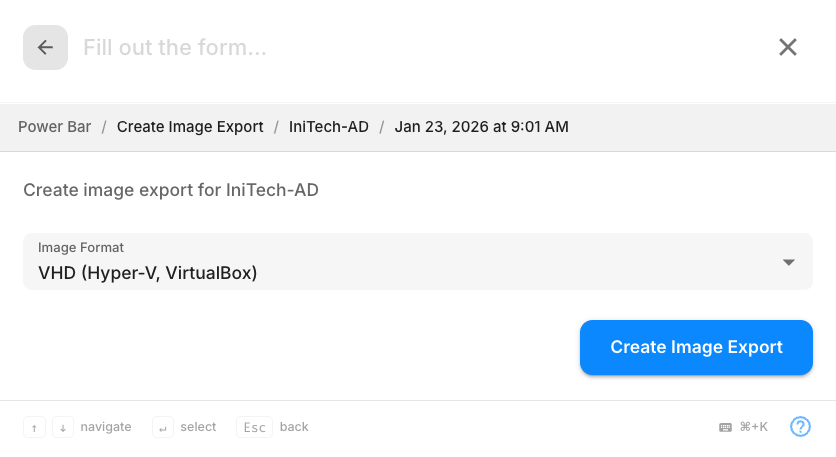Screen dimensions: 836x457
Task: Click the up arrow key hint
Action: click(x=35, y=427)
